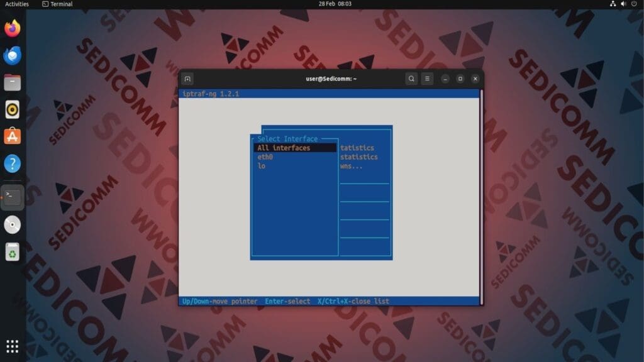Click the network icon in the top bar
The height and width of the screenshot is (362, 644).
(x=613, y=4)
